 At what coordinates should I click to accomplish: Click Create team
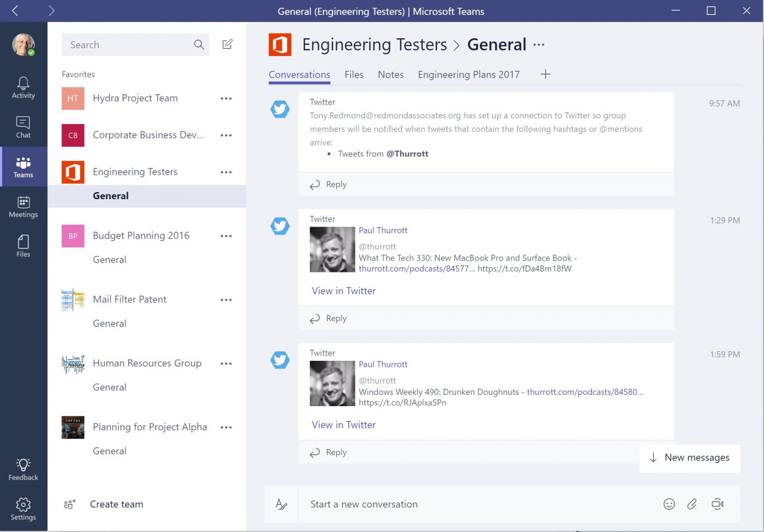tap(116, 504)
